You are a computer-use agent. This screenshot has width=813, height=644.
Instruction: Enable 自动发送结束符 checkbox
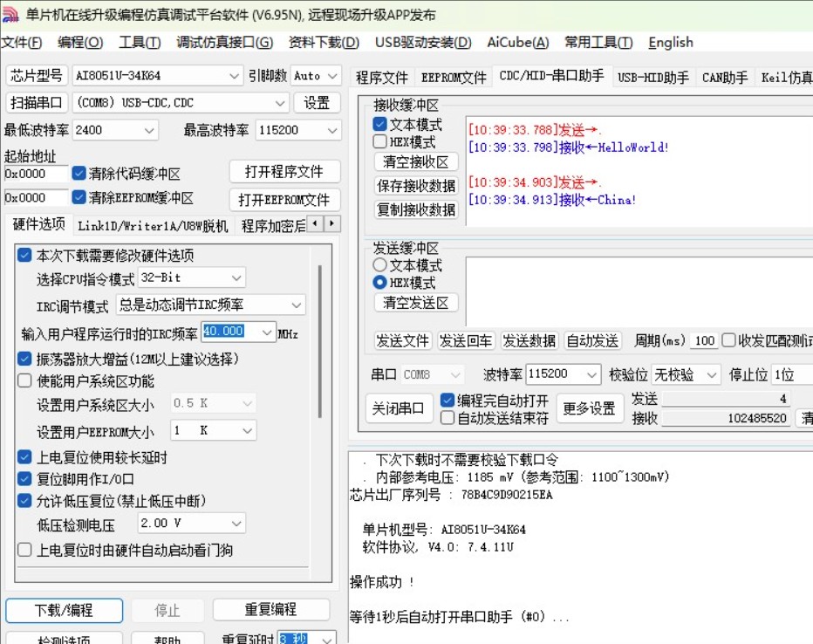pos(447,417)
